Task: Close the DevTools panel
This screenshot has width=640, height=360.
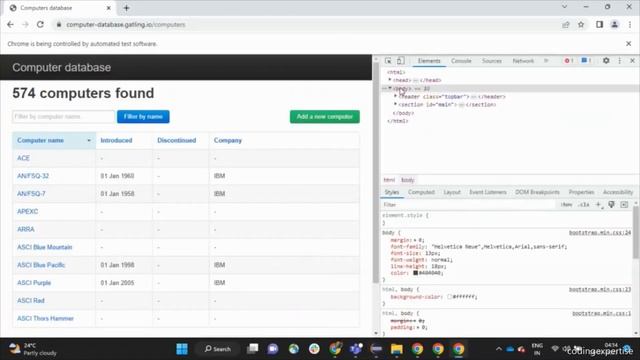Action: (632, 60)
